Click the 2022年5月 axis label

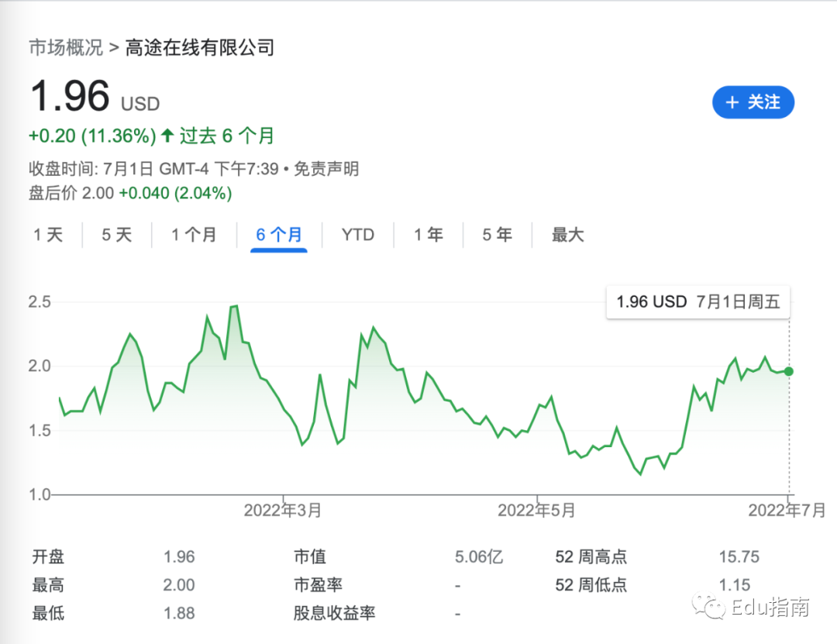pos(536,511)
